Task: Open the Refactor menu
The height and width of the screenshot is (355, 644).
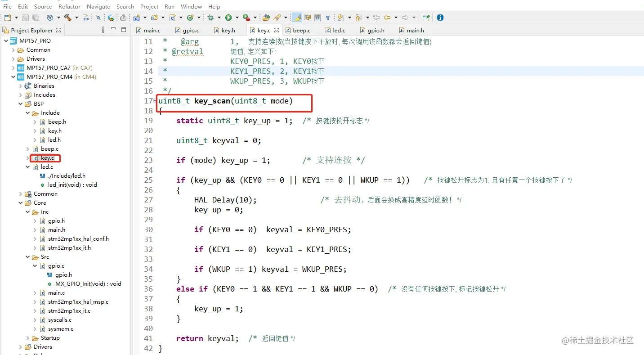Action: click(69, 6)
